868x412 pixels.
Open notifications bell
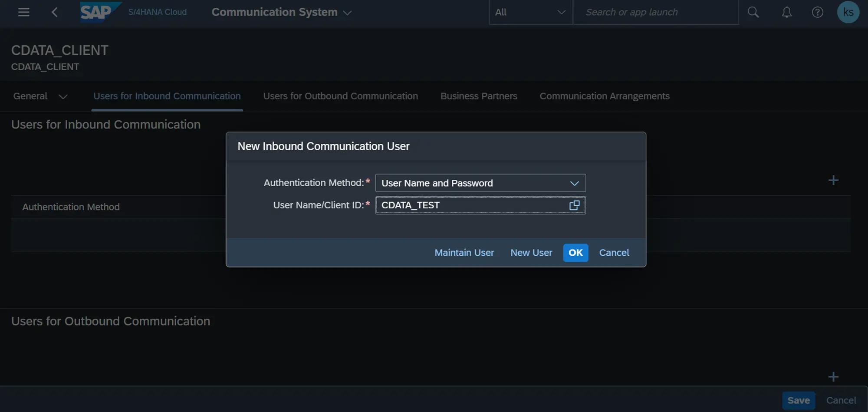pyautogui.click(x=787, y=12)
